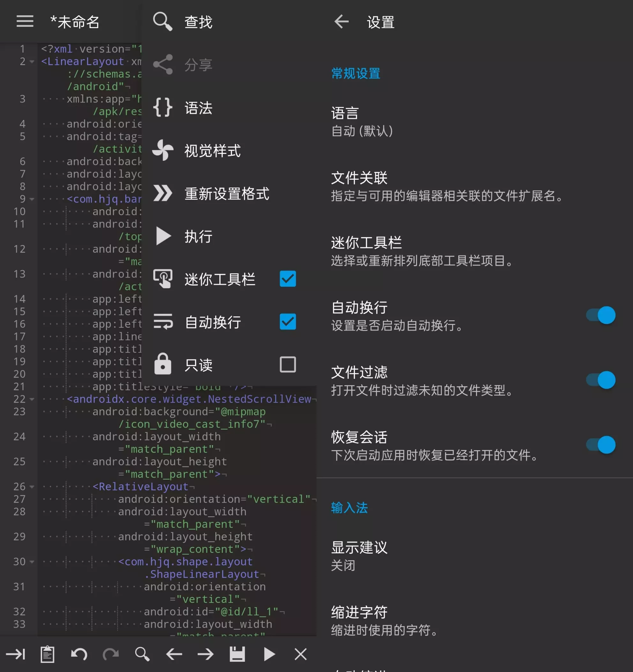Save the file with the floppy disk icon
The image size is (633, 672).
coord(237,654)
